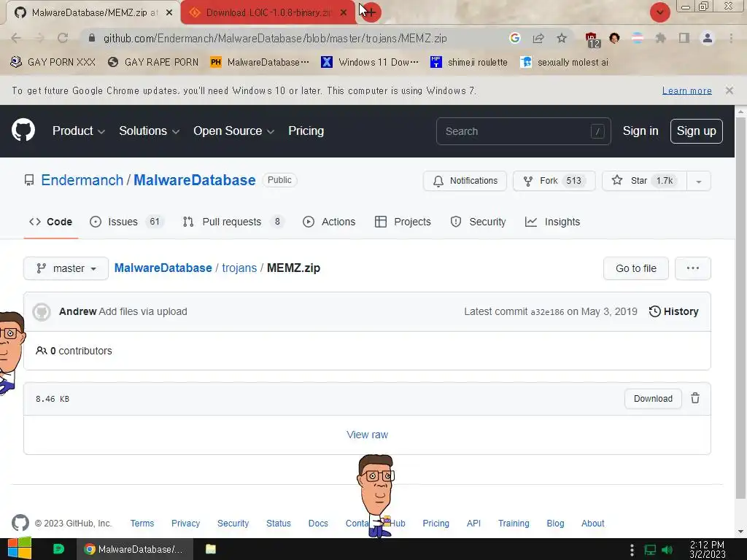Focus the GitHub Search field
This screenshot has height=560, width=747.
coord(523,131)
